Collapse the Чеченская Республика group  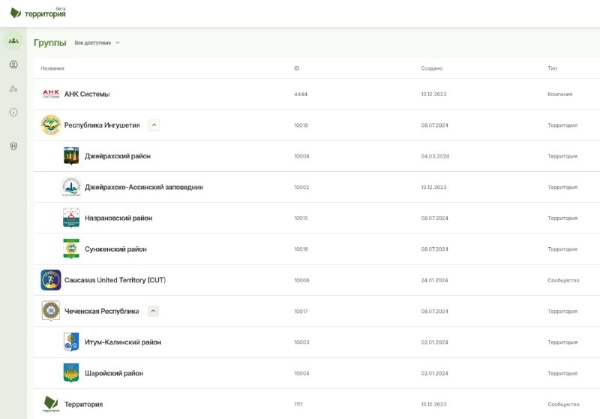point(153,311)
